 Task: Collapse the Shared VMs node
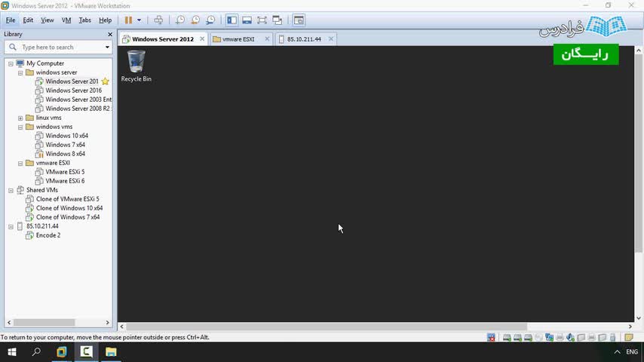tap(11, 190)
